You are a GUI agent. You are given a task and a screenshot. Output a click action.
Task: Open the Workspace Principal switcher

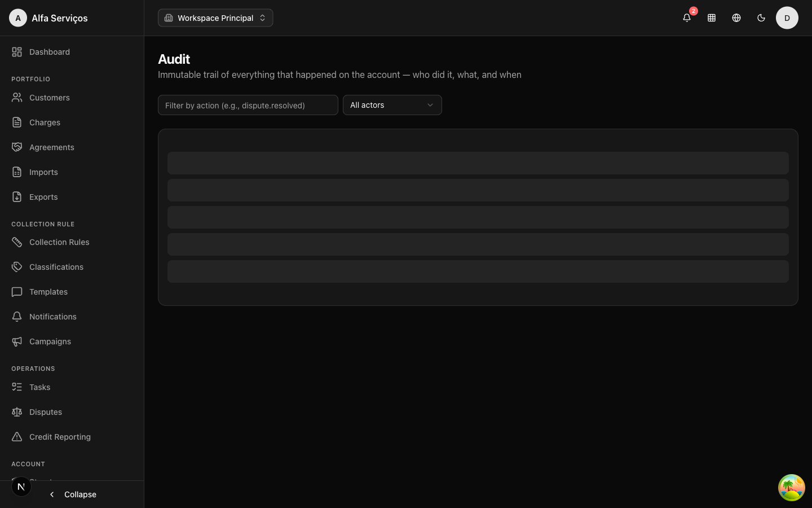point(215,18)
